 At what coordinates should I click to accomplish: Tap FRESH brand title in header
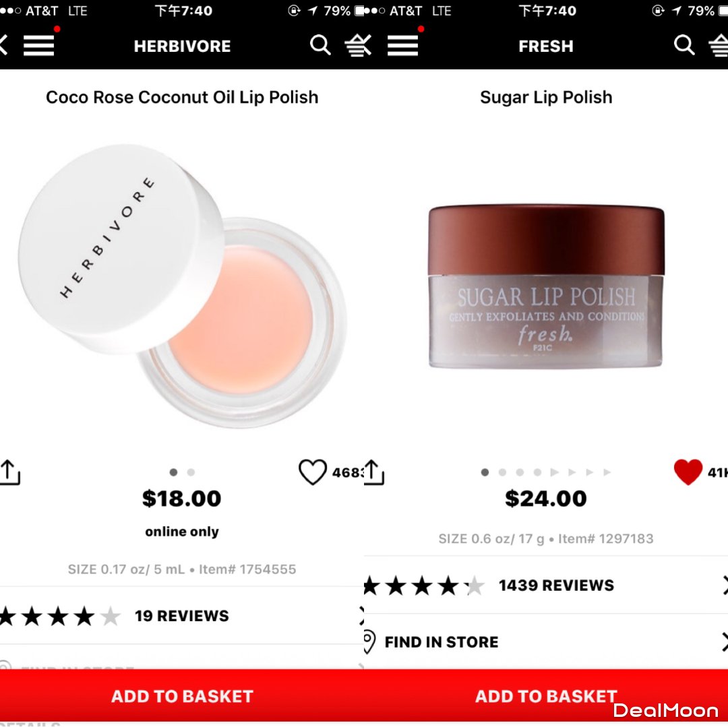coord(546,46)
